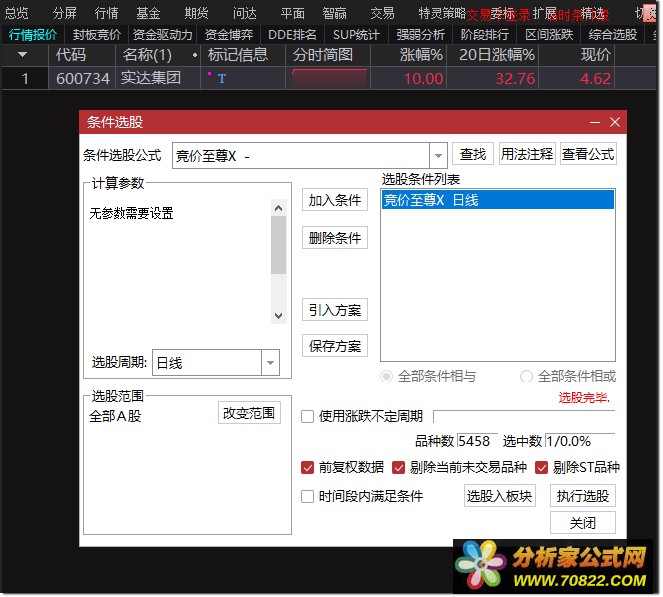
Task: Close the 条件选股 dialog with X
Action: coord(615,122)
